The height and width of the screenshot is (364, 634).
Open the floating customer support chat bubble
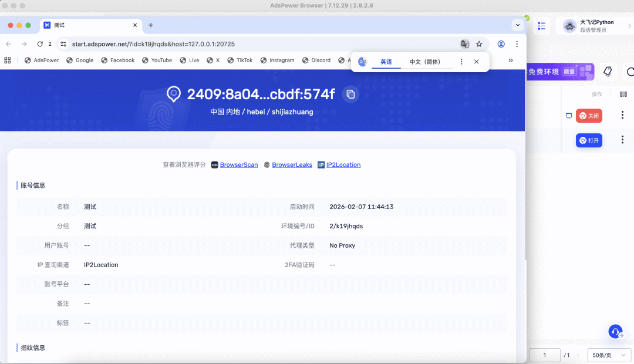(x=615, y=331)
